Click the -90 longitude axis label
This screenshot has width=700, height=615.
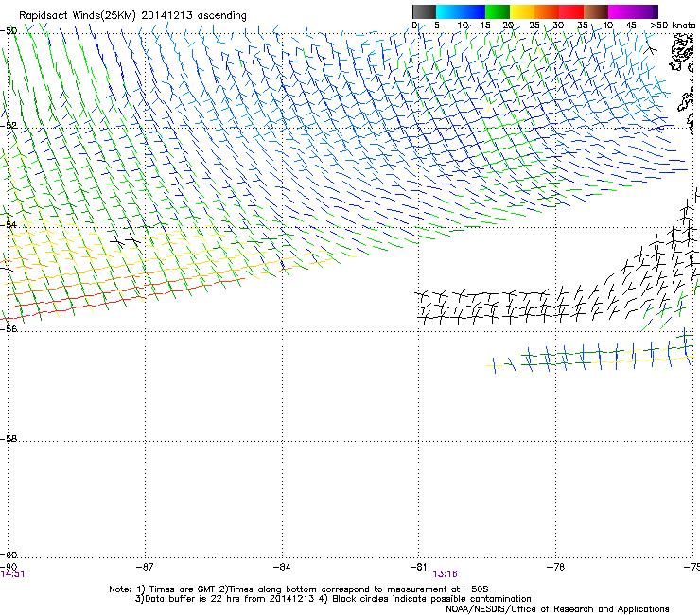click(x=9, y=567)
